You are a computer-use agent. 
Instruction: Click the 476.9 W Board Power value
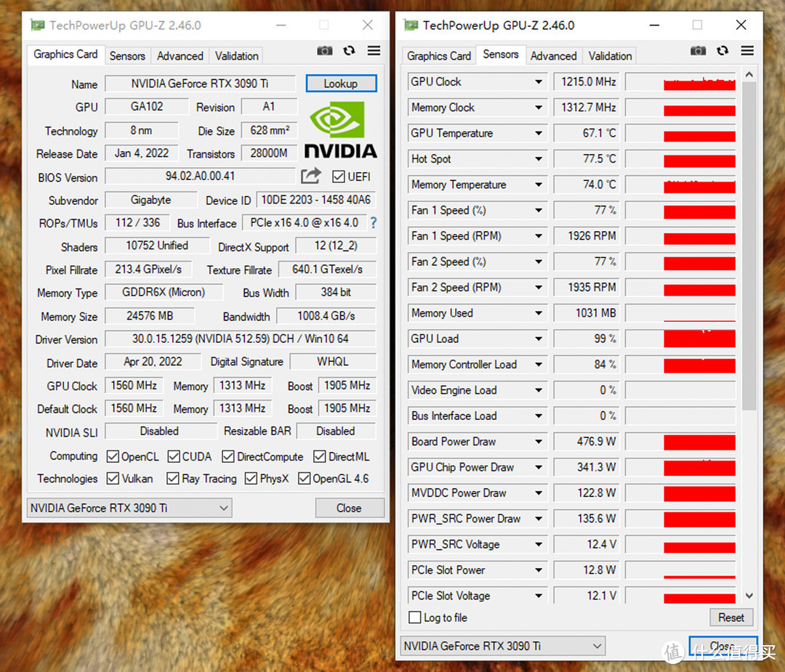tap(587, 441)
